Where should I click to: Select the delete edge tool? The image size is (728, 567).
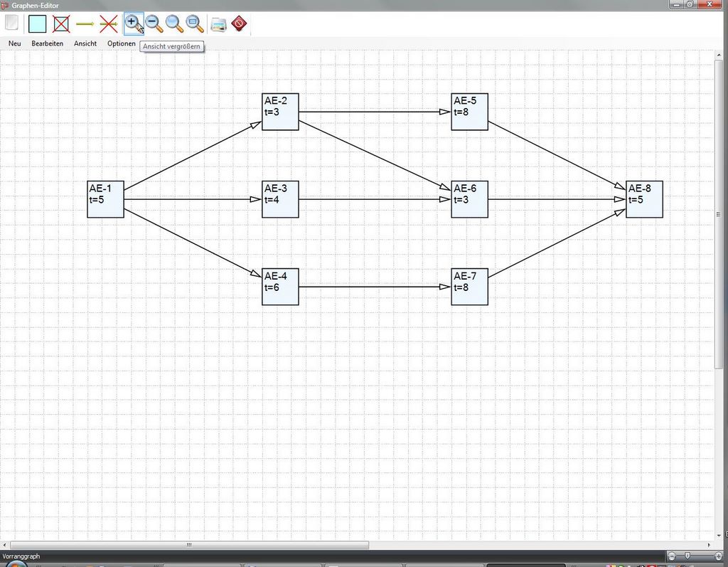109,23
